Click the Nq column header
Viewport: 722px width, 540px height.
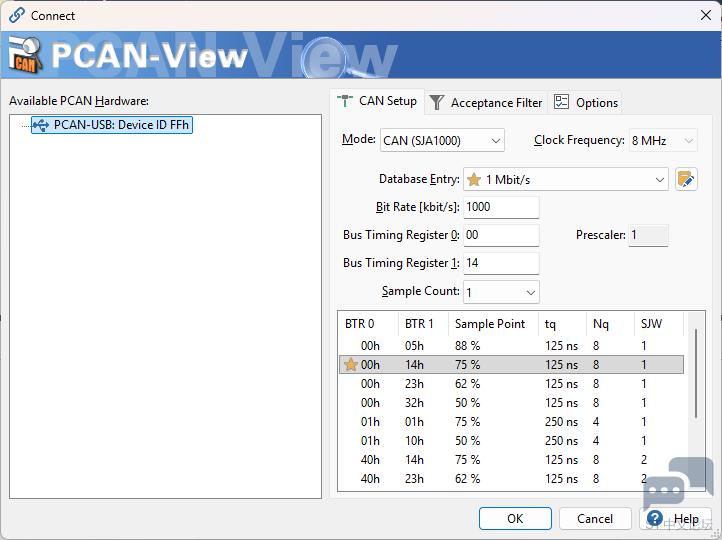(610, 324)
